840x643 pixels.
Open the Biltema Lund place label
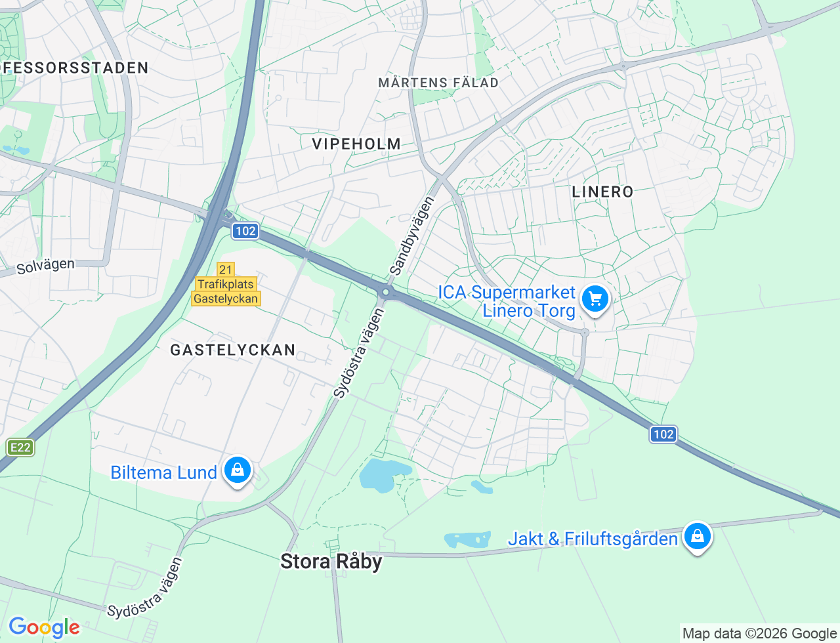[163, 472]
